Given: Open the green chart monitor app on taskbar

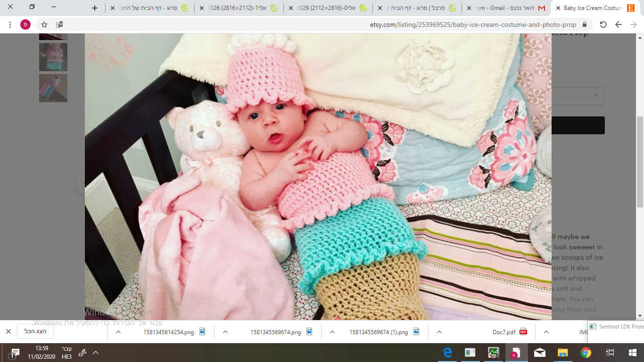Looking at the screenshot, I should pyautogui.click(x=493, y=353).
